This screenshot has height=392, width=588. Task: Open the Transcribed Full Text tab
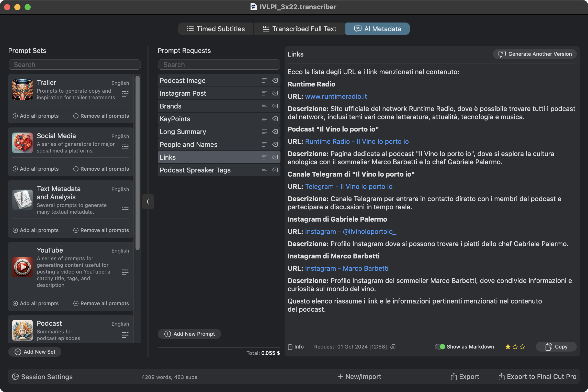tap(299, 29)
